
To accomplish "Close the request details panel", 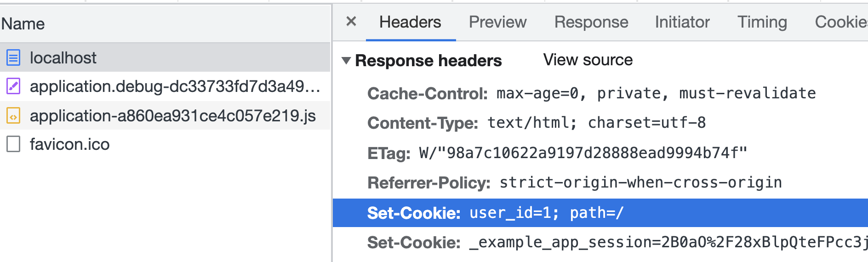I will click(x=351, y=22).
